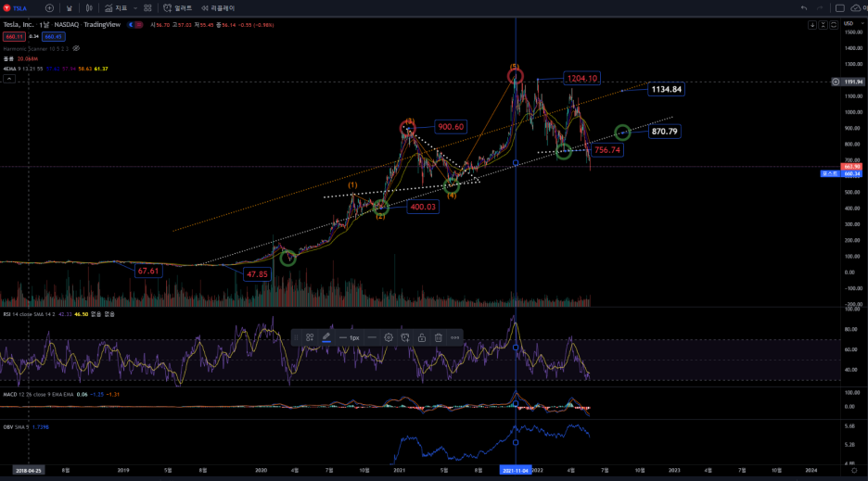Open the layout select square icon
The height and width of the screenshot is (481, 868).
[x=840, y=8]
